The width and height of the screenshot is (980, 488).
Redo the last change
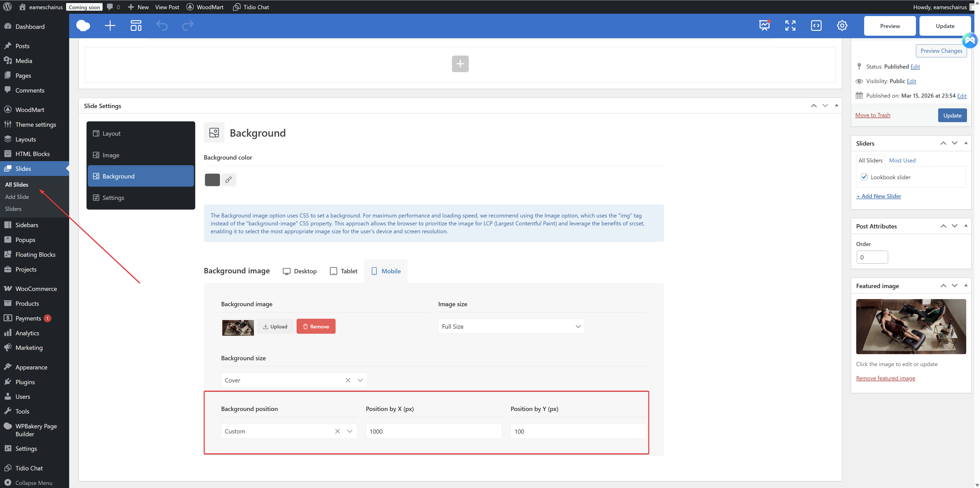(x=188, y=26)
